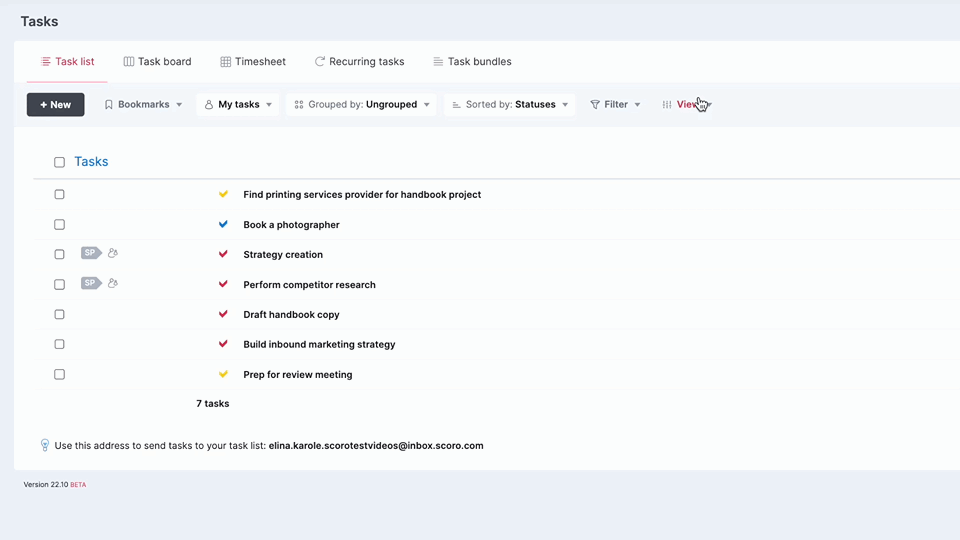Click the blue checkmark for Book a photographer
960x540 pixels.
223,224
